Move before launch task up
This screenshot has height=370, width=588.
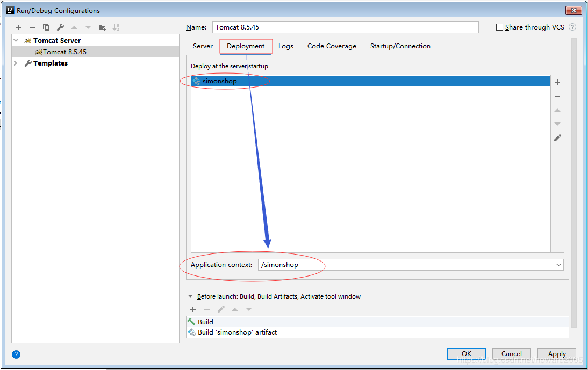[235, 309]
